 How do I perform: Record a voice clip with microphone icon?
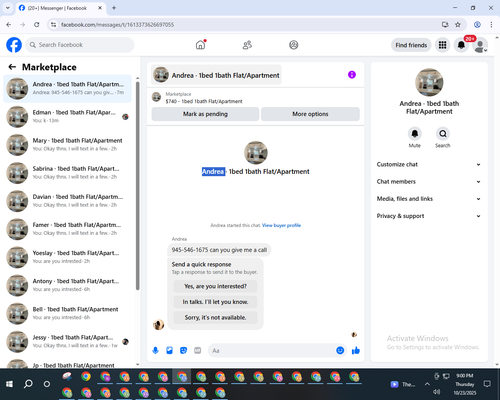[x=155, y=350]
